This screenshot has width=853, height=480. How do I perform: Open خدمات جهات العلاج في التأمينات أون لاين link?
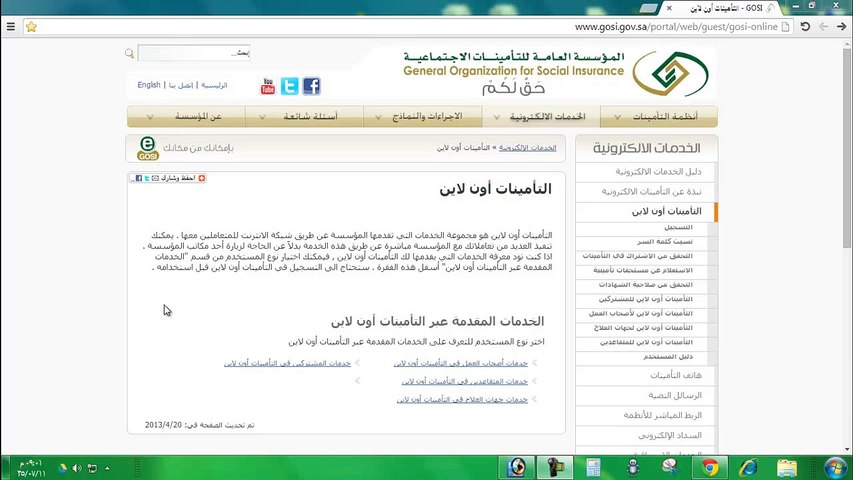(x=462, y=399)
